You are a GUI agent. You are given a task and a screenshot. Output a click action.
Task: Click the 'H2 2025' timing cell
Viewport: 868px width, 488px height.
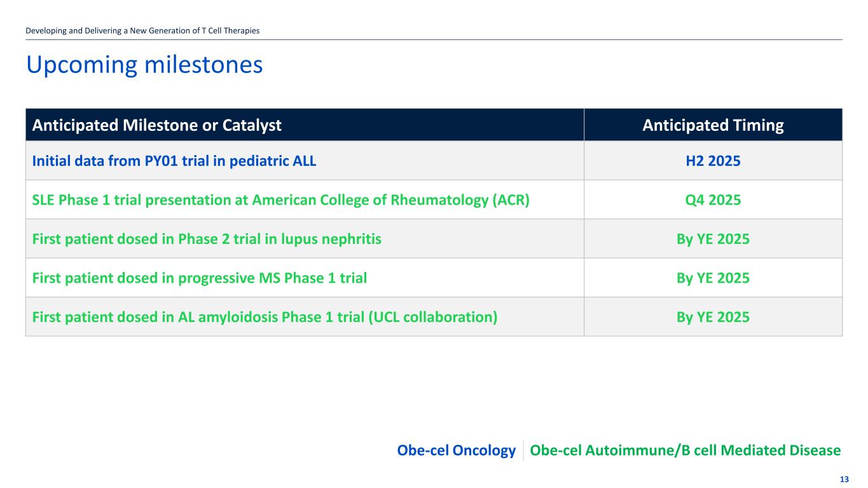point(713,161)
